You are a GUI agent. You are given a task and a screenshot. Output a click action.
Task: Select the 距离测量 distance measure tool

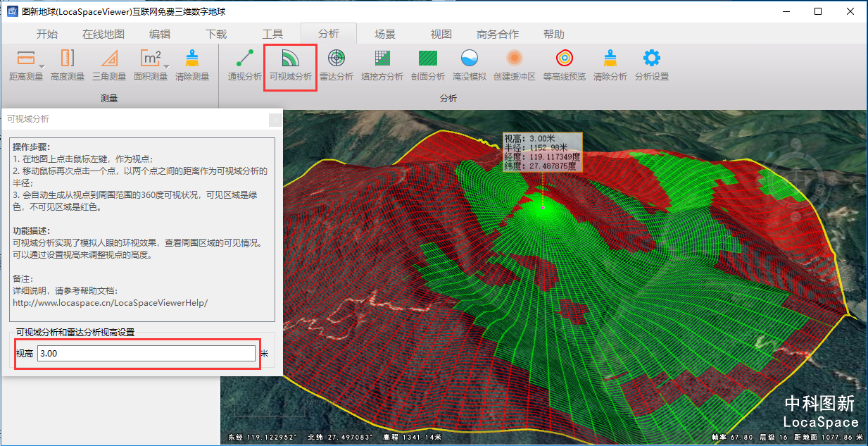tap(26, 65)
